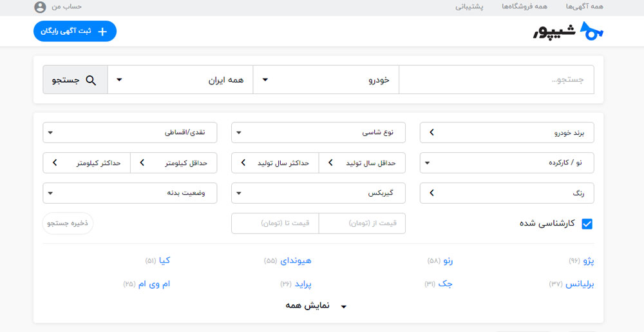Click the Sheypoor horn logo
Viewport: 644px width, 332px height.
591,31
